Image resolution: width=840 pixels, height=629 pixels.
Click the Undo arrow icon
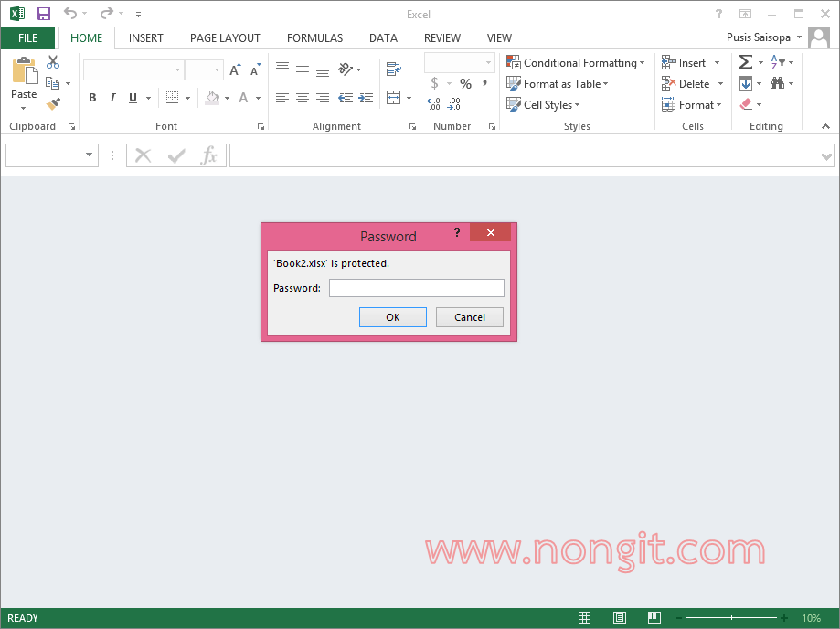tap(70, 13)
